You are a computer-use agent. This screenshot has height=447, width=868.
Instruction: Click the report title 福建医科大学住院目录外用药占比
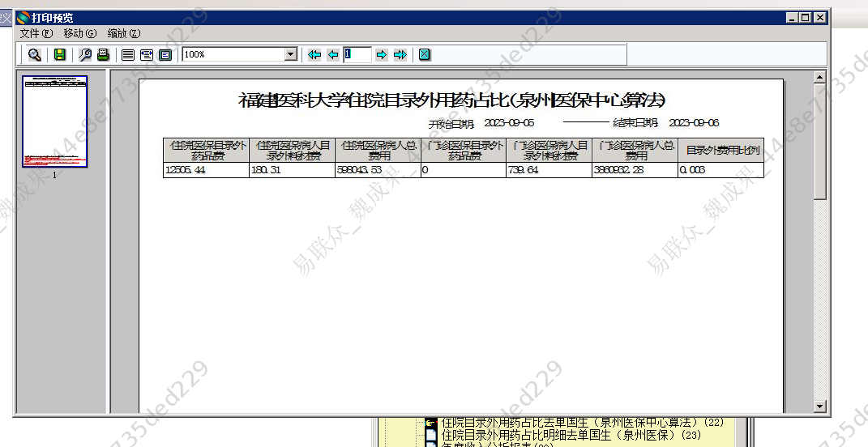click(451, 100)
